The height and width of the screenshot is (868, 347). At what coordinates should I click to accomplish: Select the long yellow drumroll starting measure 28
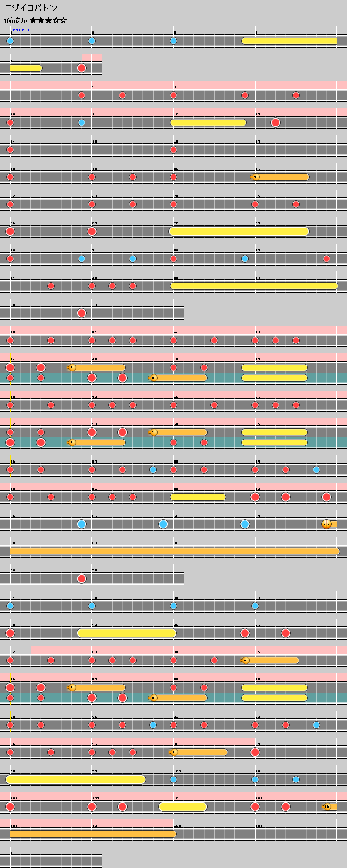[x=239, y=231]
